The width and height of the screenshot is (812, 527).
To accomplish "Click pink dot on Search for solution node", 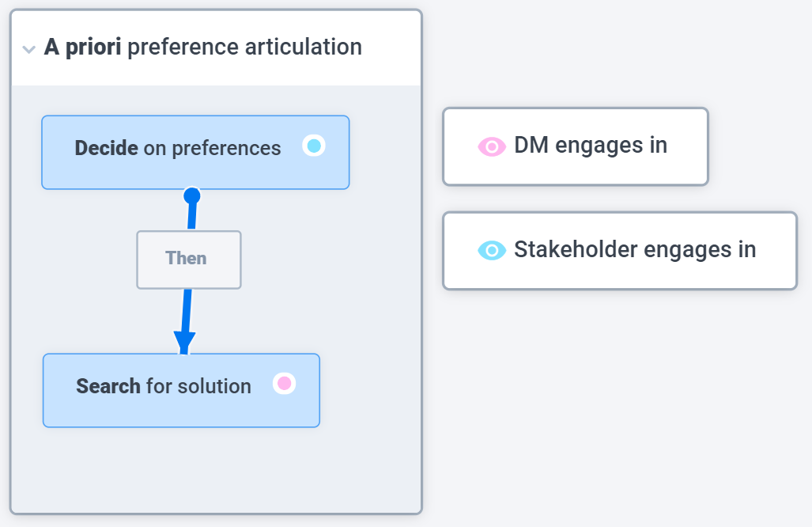I will [x=285, y=384].
